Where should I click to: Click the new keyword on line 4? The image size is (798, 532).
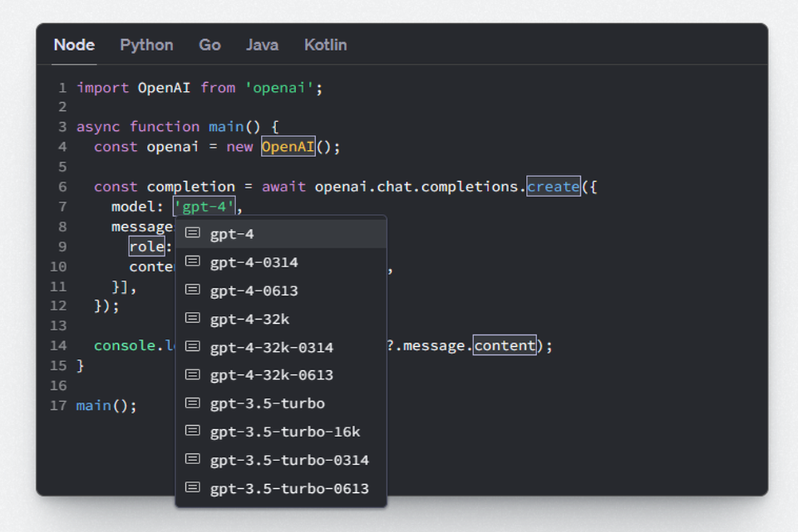[239, 147]
